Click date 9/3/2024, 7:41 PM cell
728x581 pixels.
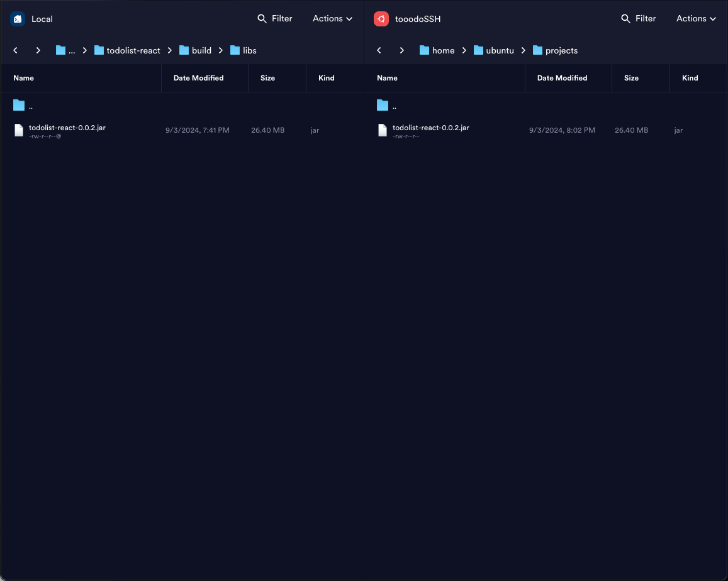[198, 130]
